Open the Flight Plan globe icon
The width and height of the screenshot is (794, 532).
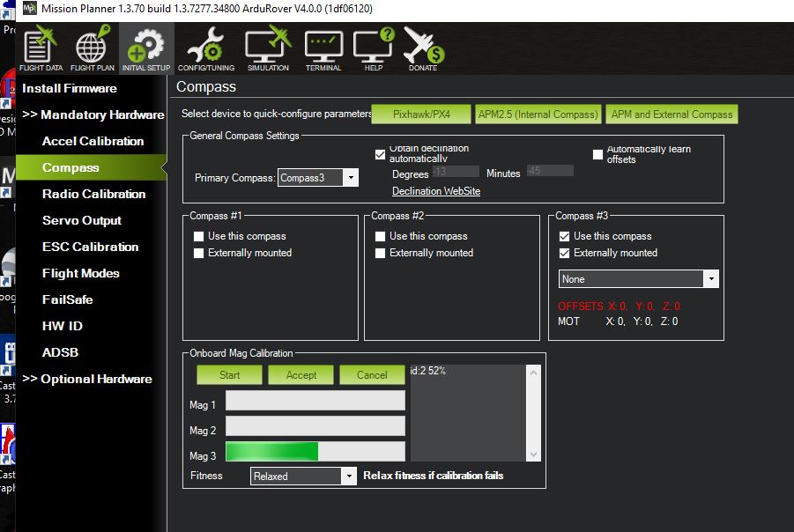click(93, 48)
